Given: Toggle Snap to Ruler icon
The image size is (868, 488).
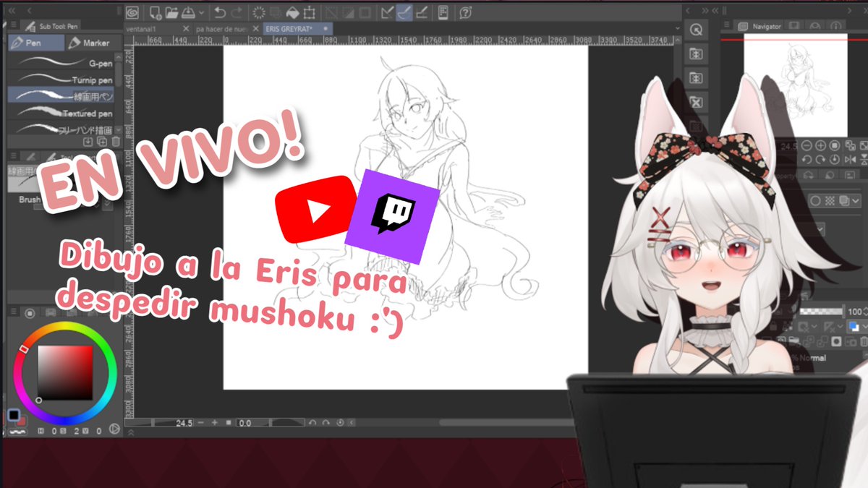Looking at the screenshot, I should point(387,12).
